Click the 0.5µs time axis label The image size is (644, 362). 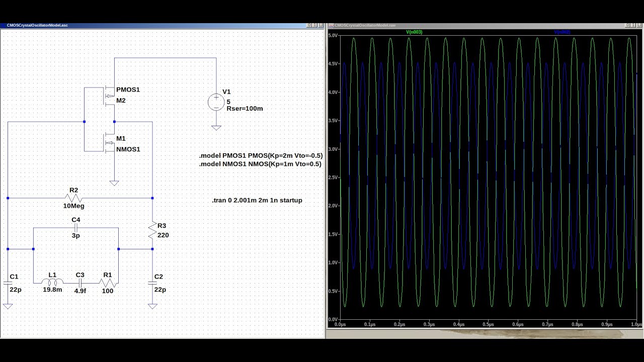tap(488, 324)
